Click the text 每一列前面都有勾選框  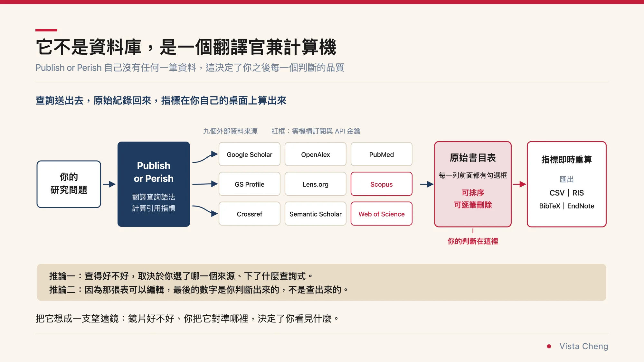tap(473, 175)
